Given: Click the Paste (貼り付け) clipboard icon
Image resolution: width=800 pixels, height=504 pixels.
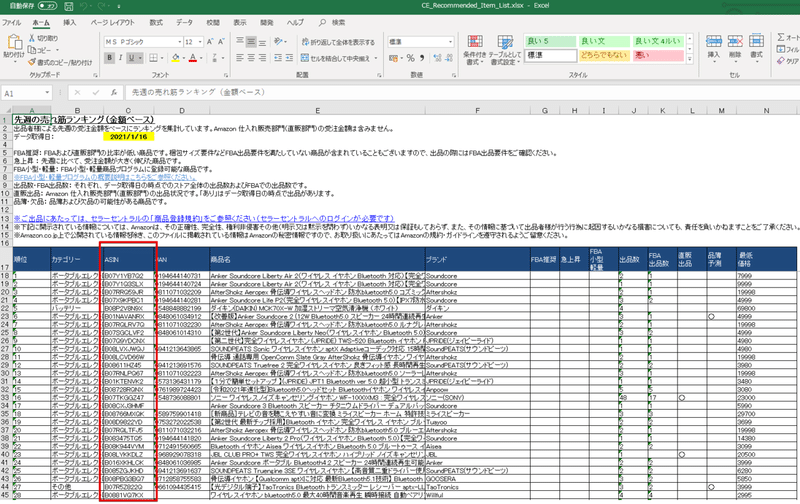Looking at the screenshot, I should (14, 43).
